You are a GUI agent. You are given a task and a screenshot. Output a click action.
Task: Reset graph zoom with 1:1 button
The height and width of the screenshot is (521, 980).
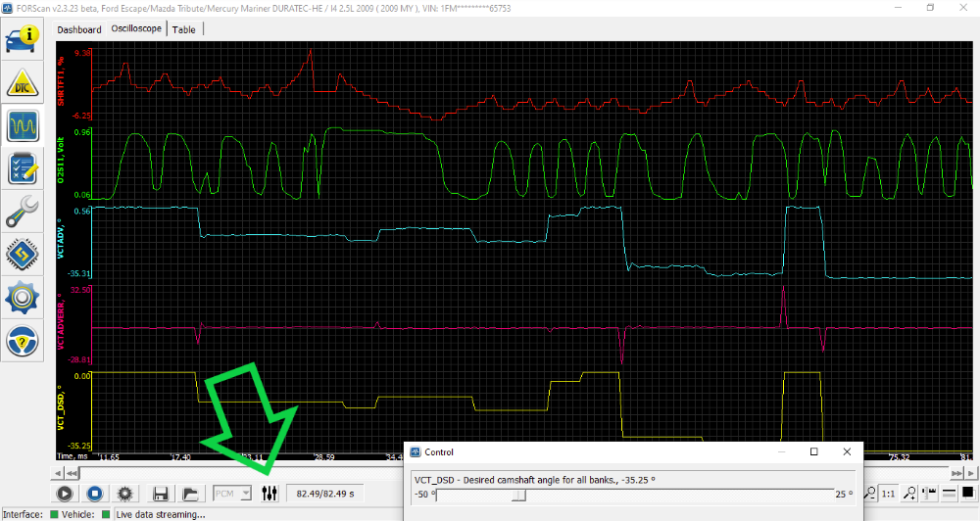889,495
